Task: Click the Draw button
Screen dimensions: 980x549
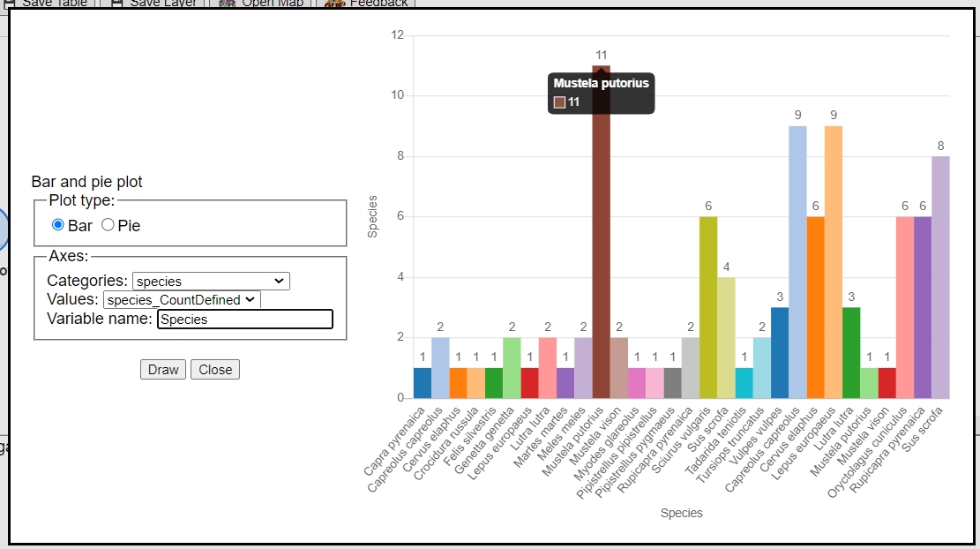Action: click(x=163, y=370)
